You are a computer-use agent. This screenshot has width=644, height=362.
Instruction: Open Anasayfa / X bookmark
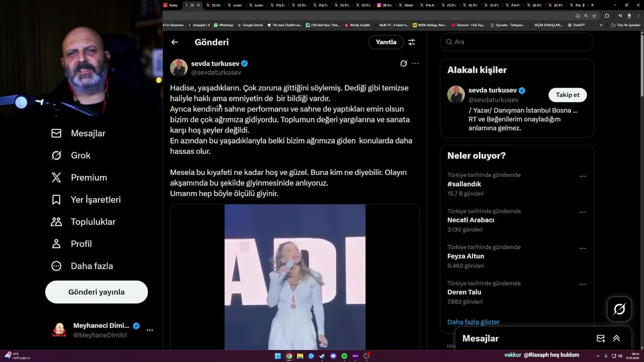click(x=199, y=25)
